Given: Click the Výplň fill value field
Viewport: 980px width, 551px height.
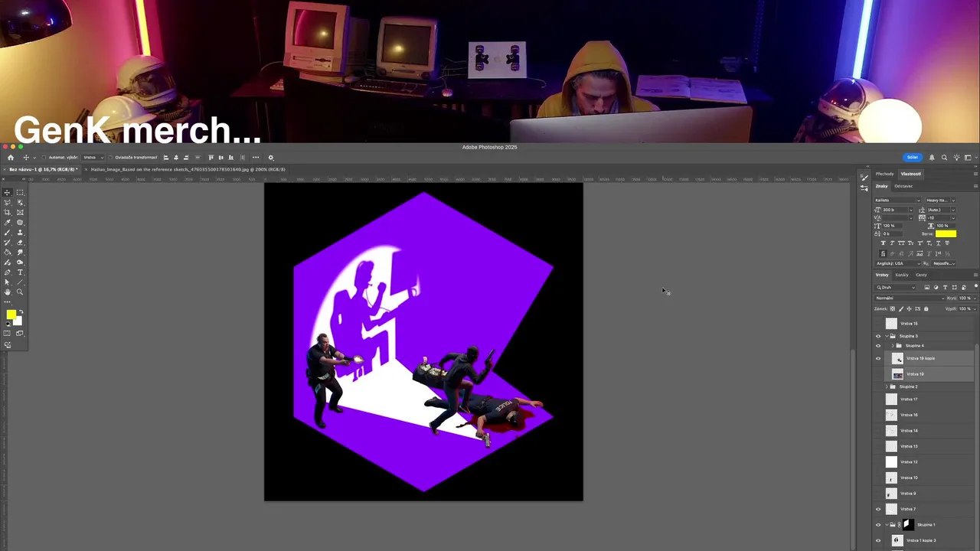Looking at the screenshot, I should [964, 308].
